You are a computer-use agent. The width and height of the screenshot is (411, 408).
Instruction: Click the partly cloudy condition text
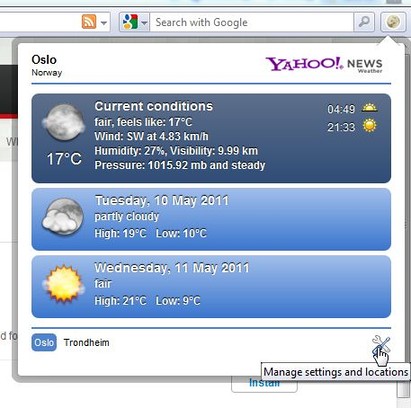point(127,217)
